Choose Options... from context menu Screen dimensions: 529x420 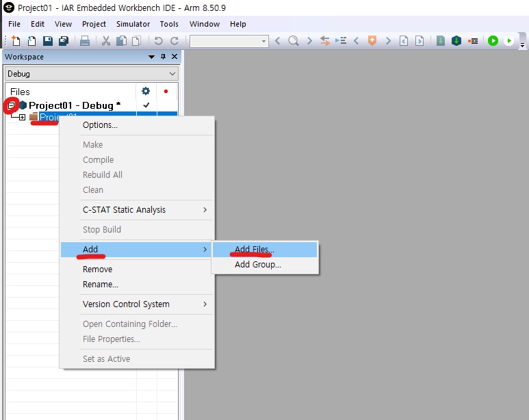point(138,125)
